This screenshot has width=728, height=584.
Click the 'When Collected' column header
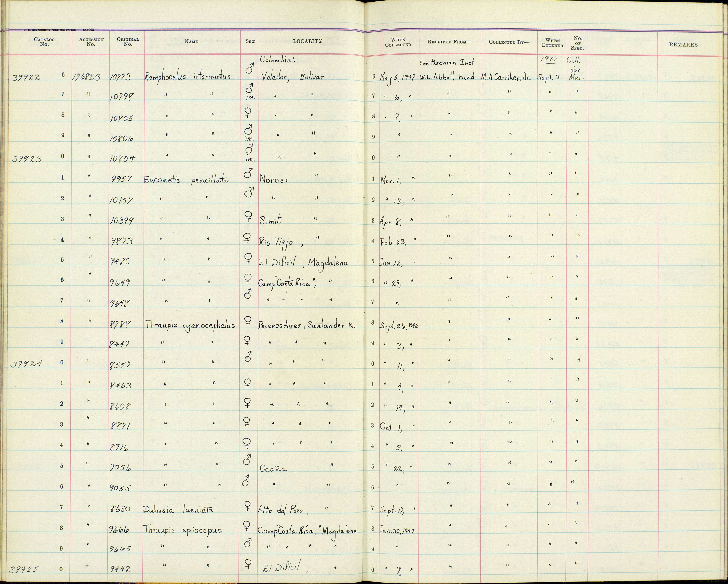[398, 42]
